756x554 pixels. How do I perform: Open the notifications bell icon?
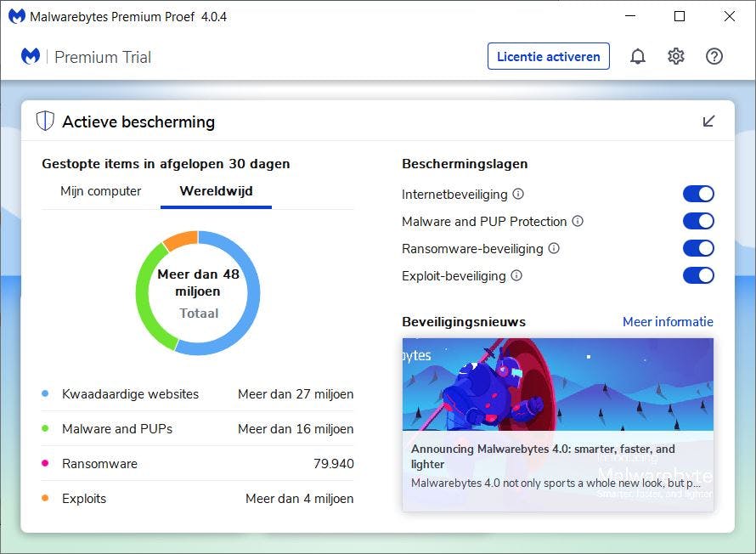(x=637, y=56)
